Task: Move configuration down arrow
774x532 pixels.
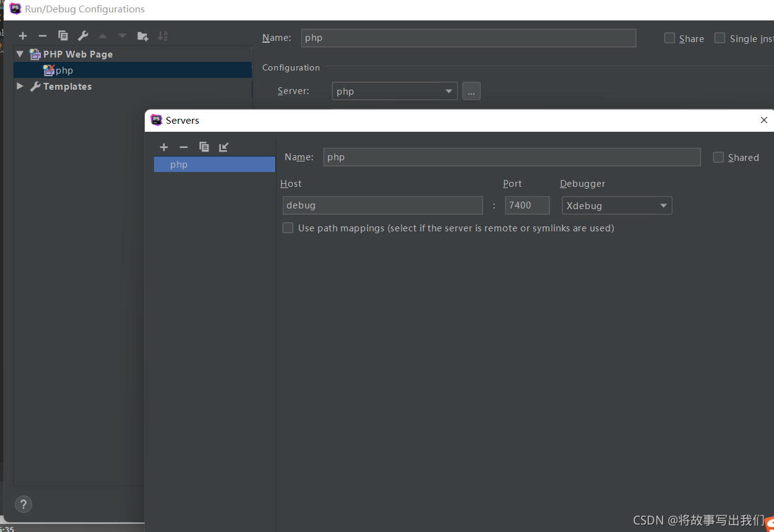Action: point(123,36)
